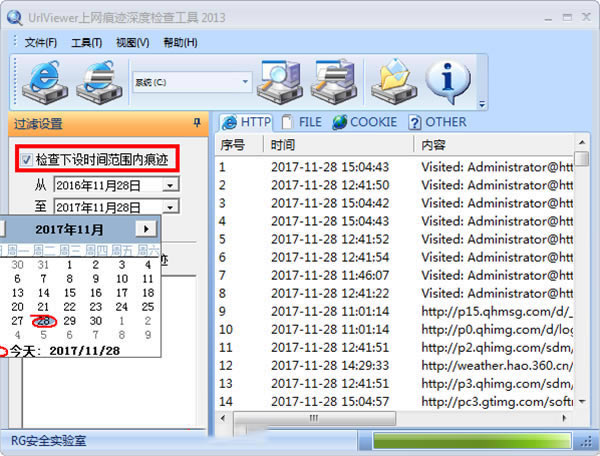Click the toolbar overflow arrow

(x=482, y=104)
